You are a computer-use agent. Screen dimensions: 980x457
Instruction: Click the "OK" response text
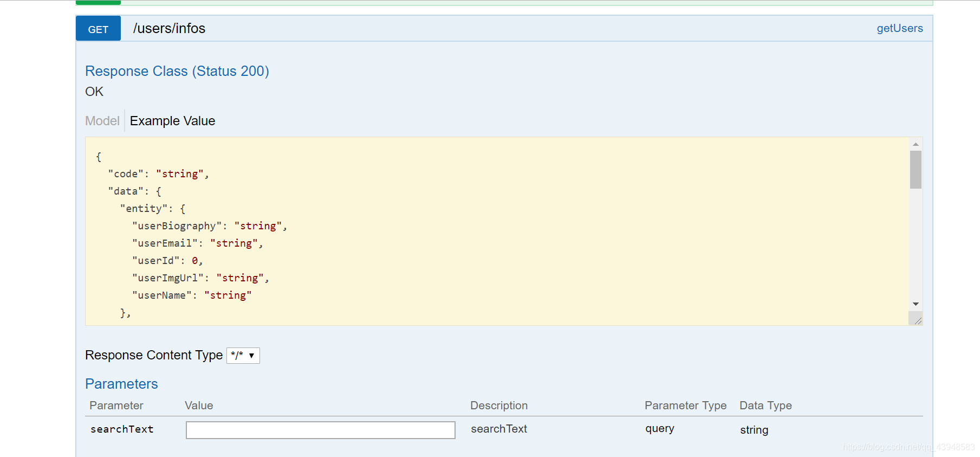[94, 92]
